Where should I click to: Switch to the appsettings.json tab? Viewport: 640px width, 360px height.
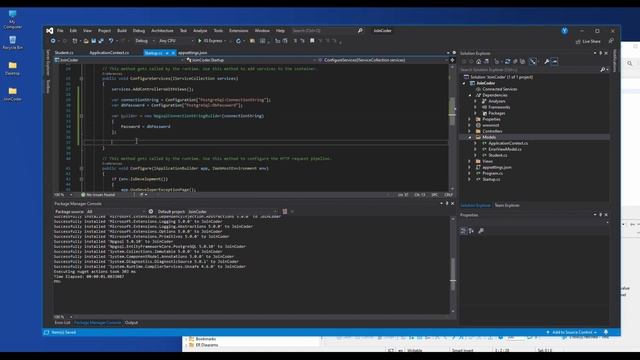point(193,53)
